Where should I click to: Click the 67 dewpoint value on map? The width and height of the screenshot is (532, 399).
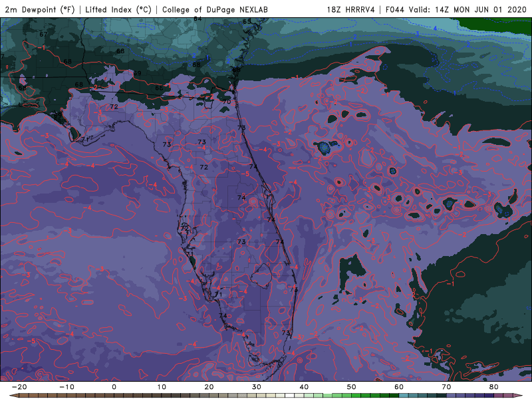point(43,35)
